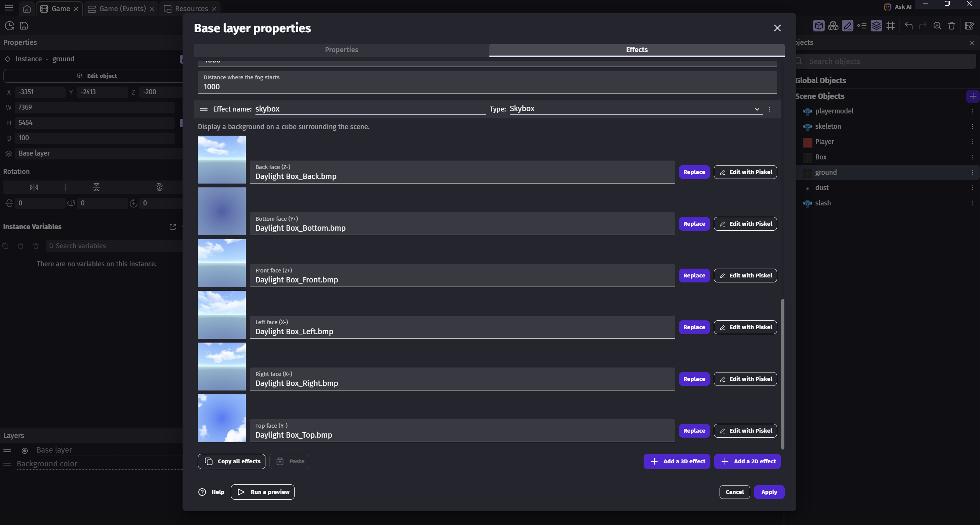
Task: Save the project using the save icon
Action: click(23, 26)
